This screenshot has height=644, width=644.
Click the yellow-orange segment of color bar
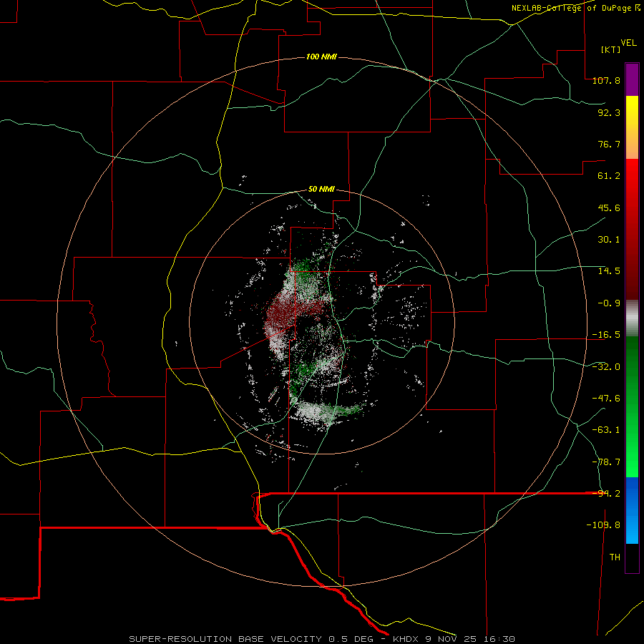pos(632,127)
